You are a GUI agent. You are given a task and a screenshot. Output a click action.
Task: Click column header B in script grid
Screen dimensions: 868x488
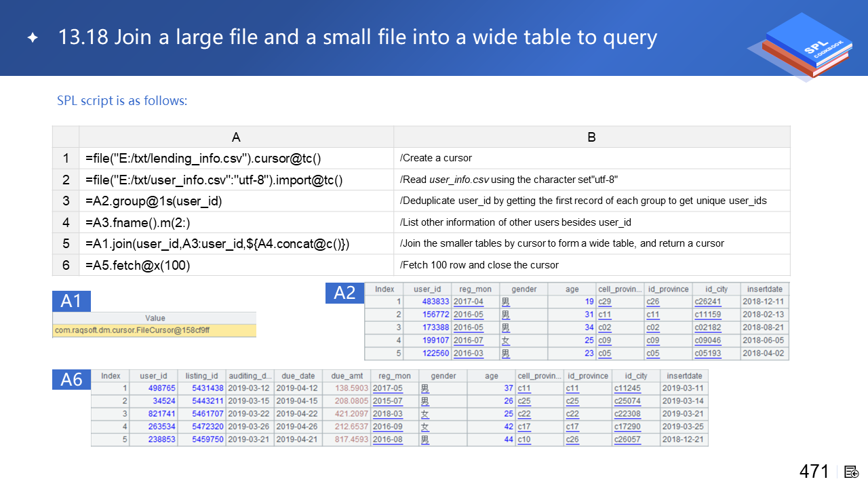pyautogui.click(x=591, y=137)
